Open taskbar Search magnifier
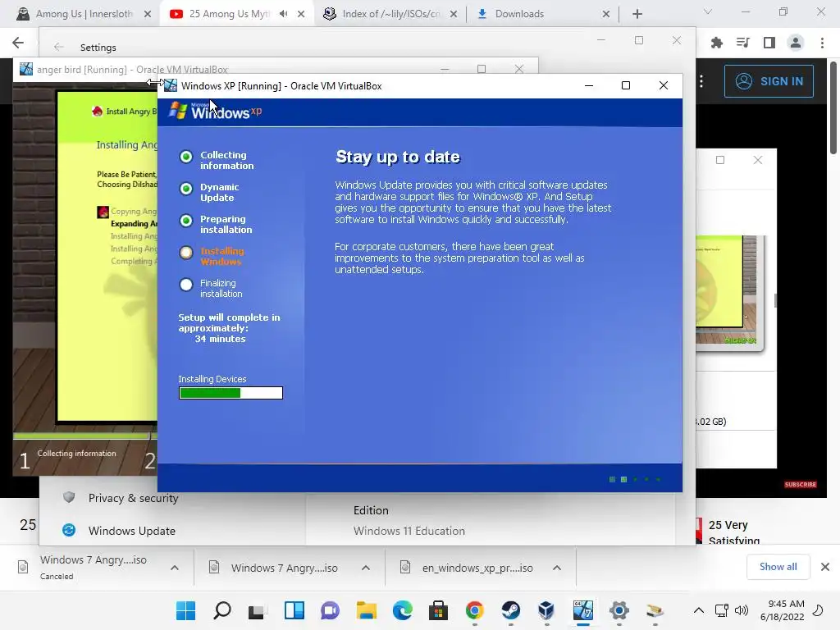840x630 pixels. pos(221,610)
